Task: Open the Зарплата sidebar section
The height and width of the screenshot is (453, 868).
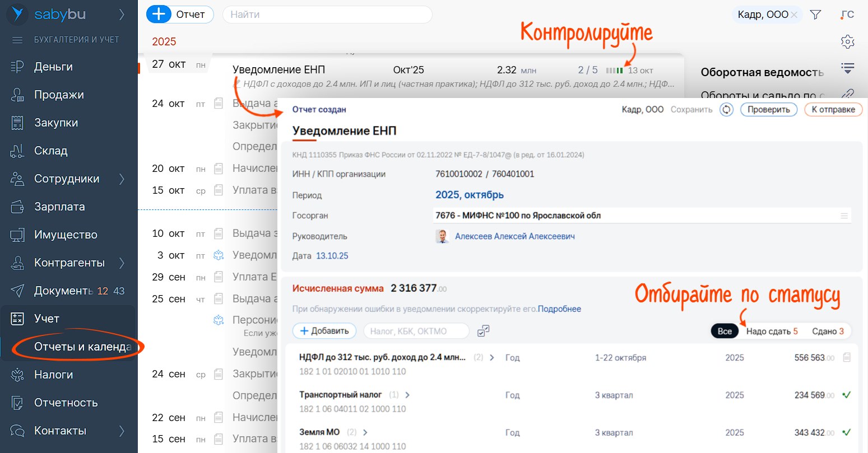Action: 59,207
